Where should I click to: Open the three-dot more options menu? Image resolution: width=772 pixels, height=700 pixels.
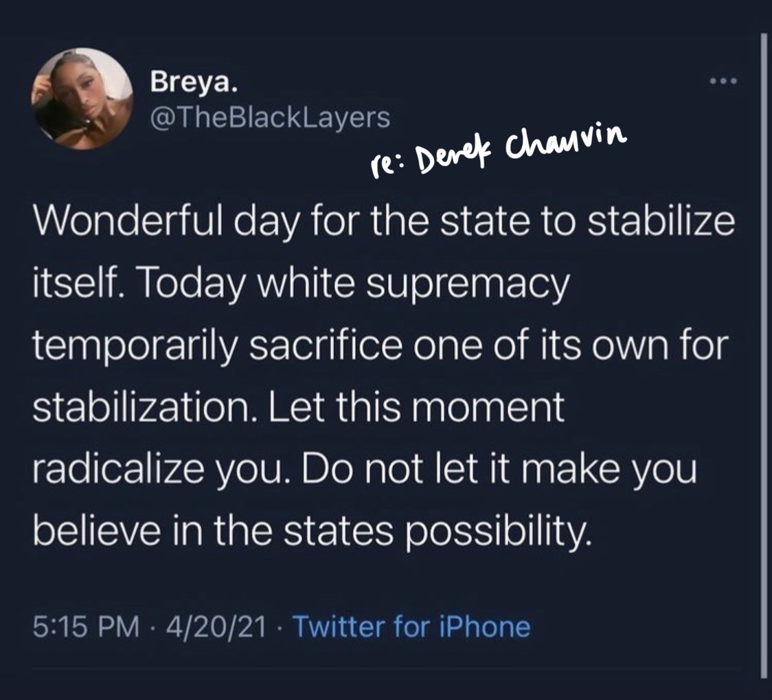(723, 82)
